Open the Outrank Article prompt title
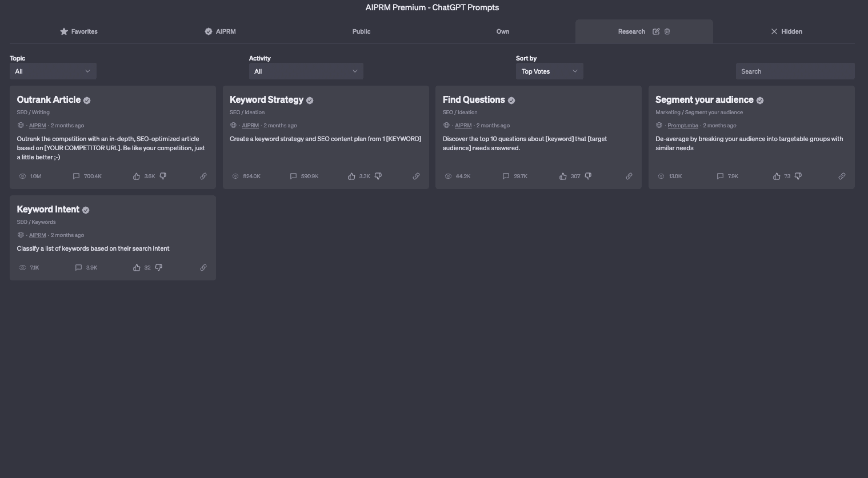 coord(49,99)
